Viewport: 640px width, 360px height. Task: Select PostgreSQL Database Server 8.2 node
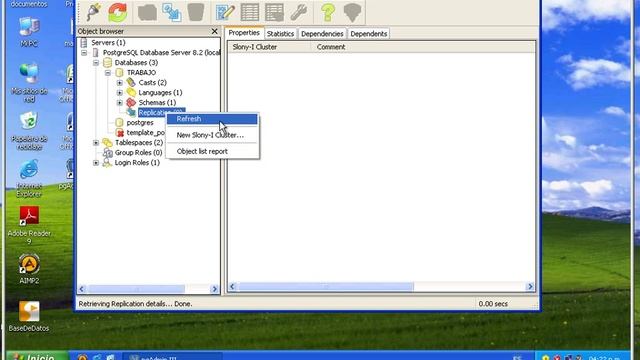click(x=161, y=53)
